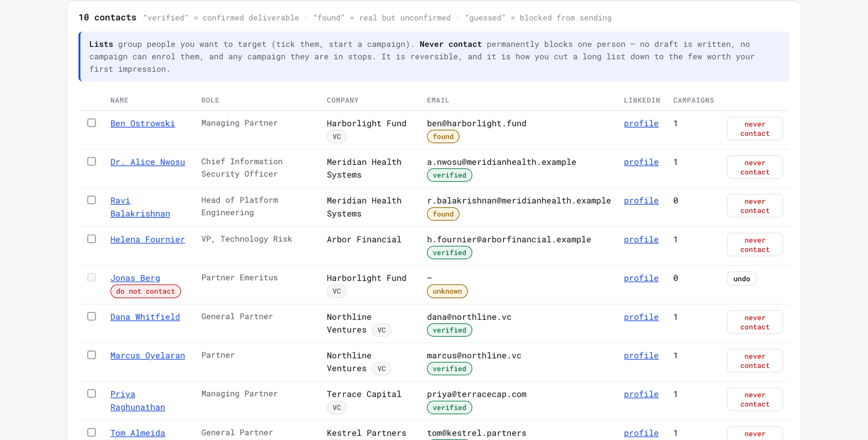Click never contact for Helena Fournier
The width and height of the screenshot is (868, 440).
755,245
